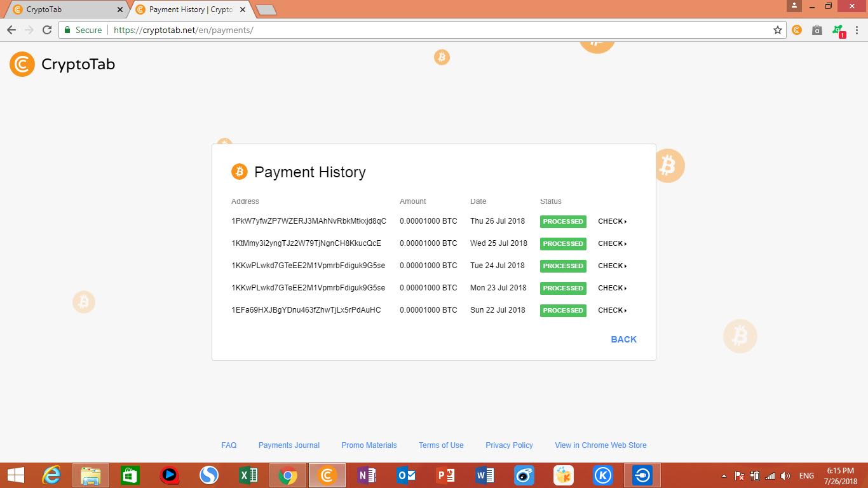Click the browser back arrow

click(x=11, y=30)
